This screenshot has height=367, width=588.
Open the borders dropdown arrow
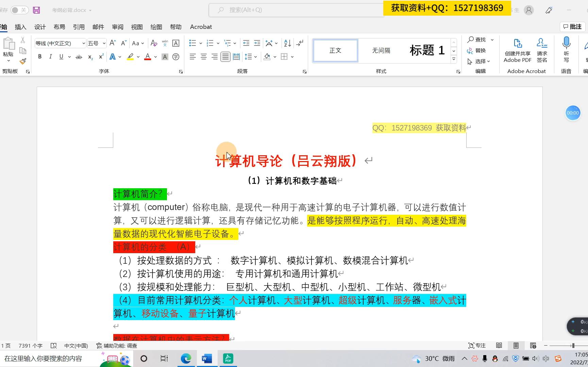(x=292, y=57)
